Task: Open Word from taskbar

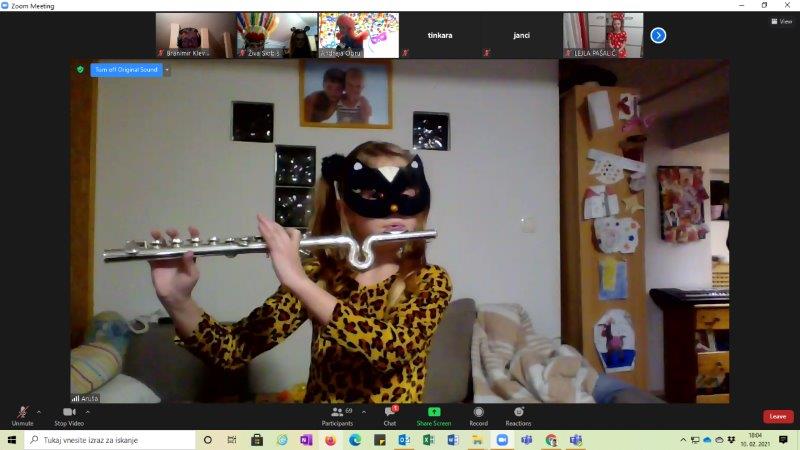Action: pos(453,440)
